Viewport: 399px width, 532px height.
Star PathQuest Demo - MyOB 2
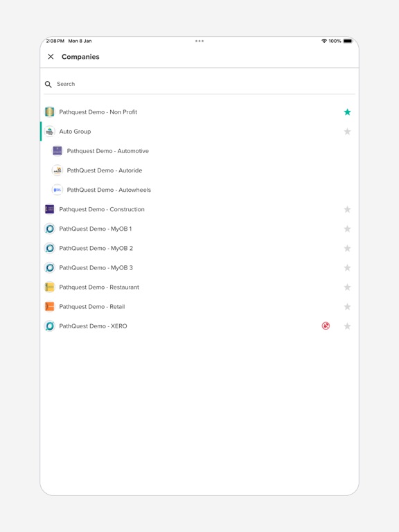coord(347,249)
